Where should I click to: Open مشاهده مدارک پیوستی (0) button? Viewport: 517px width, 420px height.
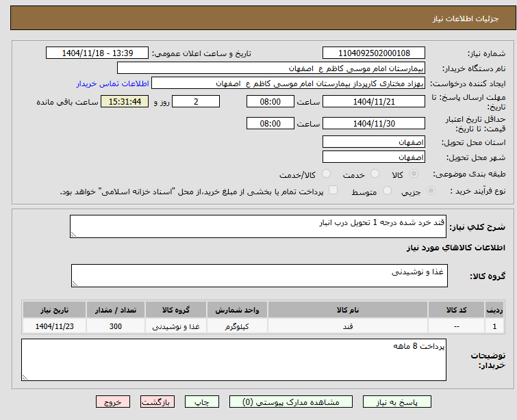pyautogui.click(x=291, y=402)
